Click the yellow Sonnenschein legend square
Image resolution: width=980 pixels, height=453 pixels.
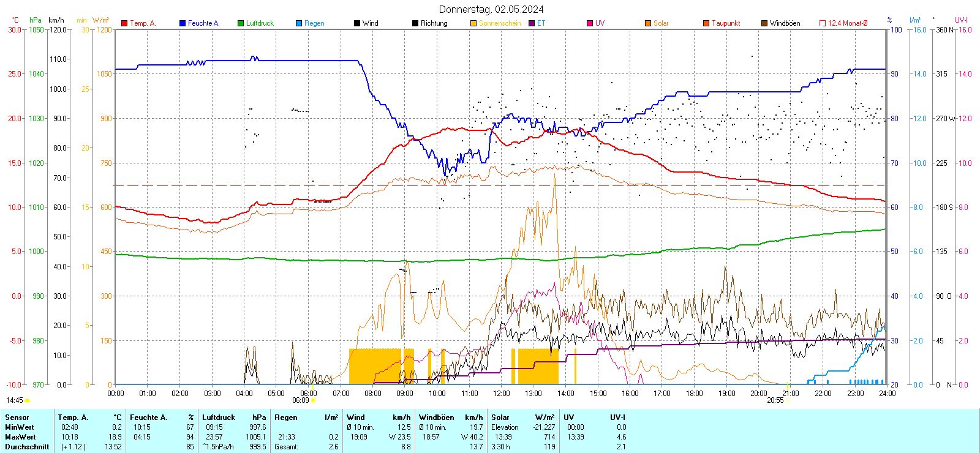click(x=473, y=23)
